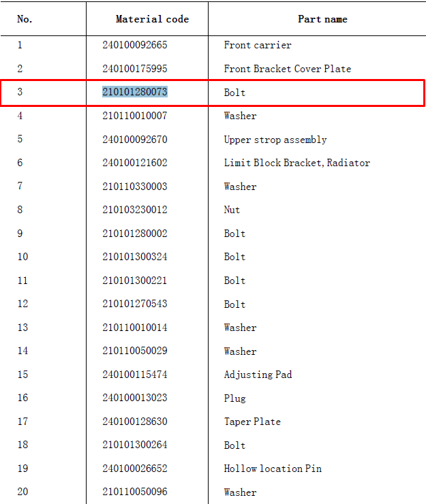This screenshot has height=504, width=426.
Task: Click the Part name column header
Action: coord(322,19)
